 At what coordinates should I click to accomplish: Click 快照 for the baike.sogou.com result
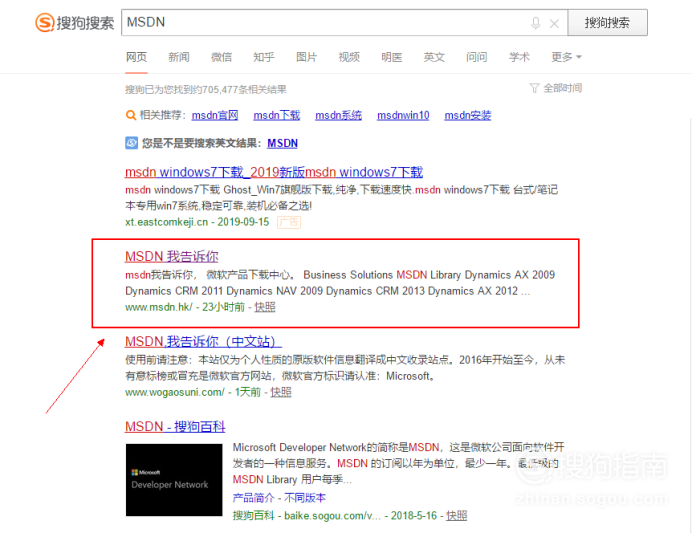coord(456,516)
